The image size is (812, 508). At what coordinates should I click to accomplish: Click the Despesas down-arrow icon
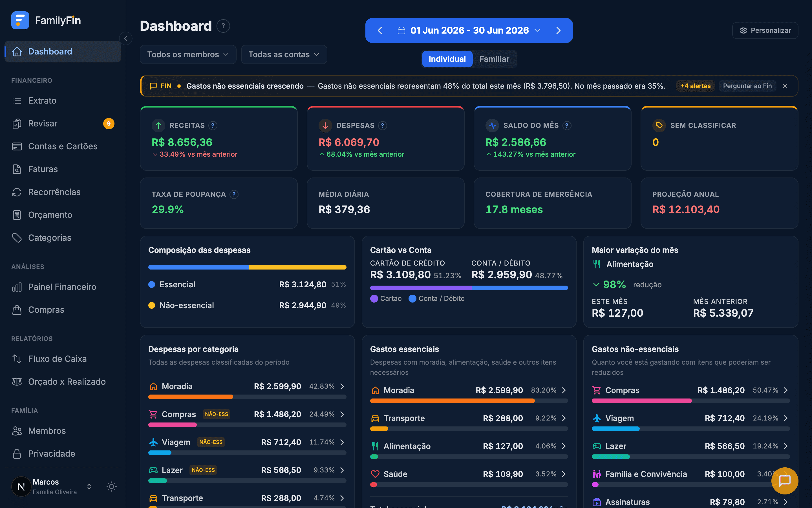(325, 126)
